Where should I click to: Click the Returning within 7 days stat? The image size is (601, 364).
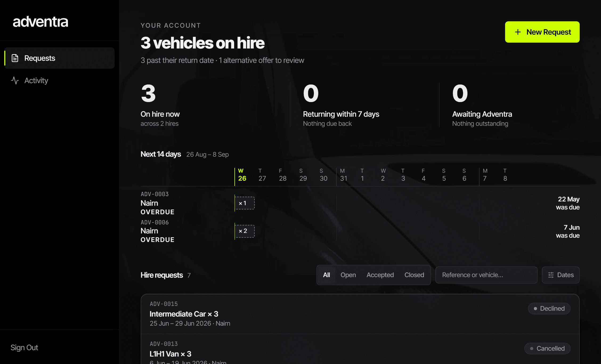coord(341,105)
